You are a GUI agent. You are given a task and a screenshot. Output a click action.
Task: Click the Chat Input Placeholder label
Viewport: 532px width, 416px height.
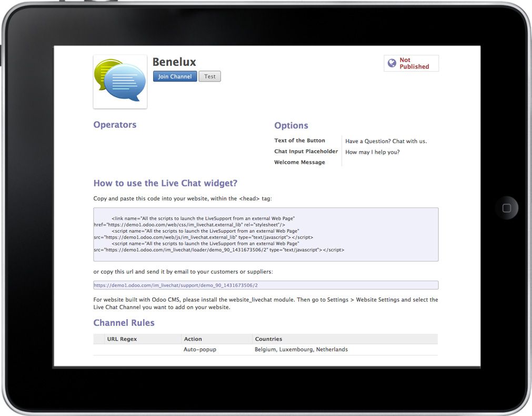coord(306,152)
